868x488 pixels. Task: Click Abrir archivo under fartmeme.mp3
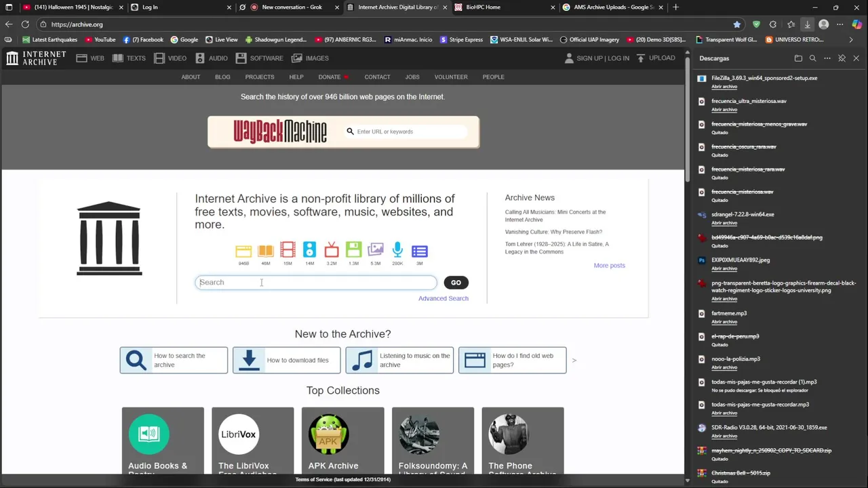724,322
